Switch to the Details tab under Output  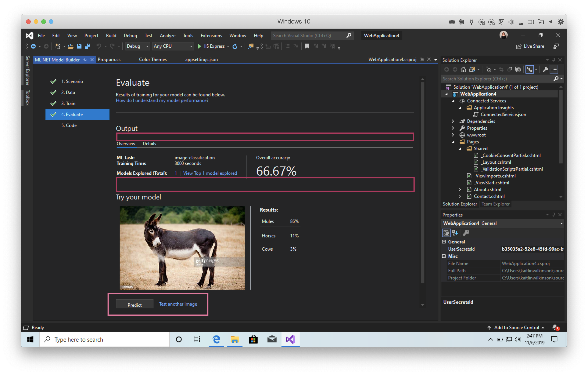(x=149, y=144)
